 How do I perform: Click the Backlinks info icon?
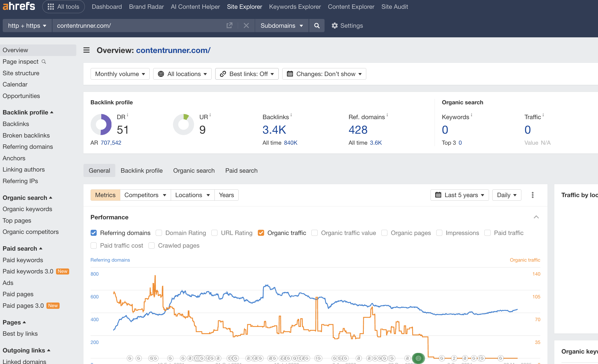291,115
